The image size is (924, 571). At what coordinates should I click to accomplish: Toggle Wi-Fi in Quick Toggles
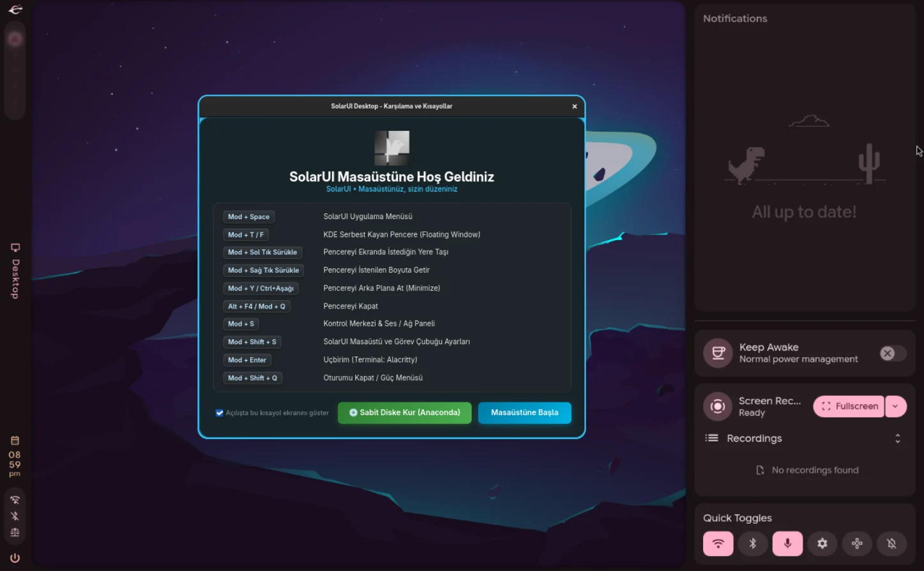coord(718,544)
